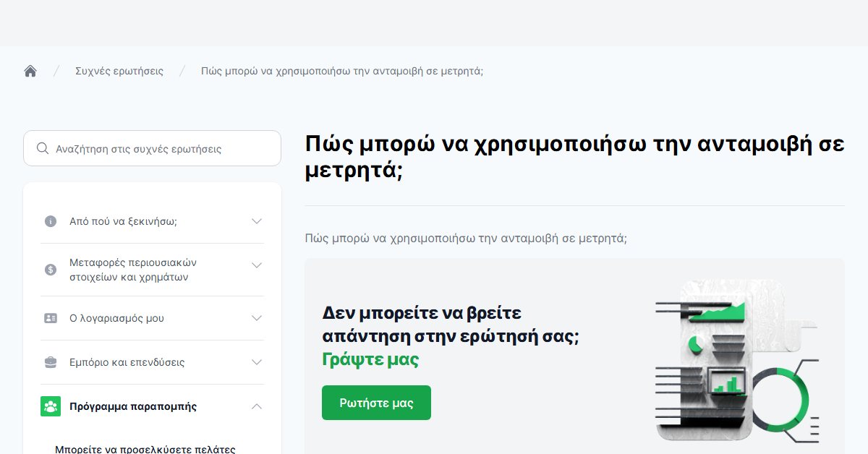The image size is (868, 454).
Task: Collapse the Πρόγραμμα παραπομπής chevron
Action: 257,406
